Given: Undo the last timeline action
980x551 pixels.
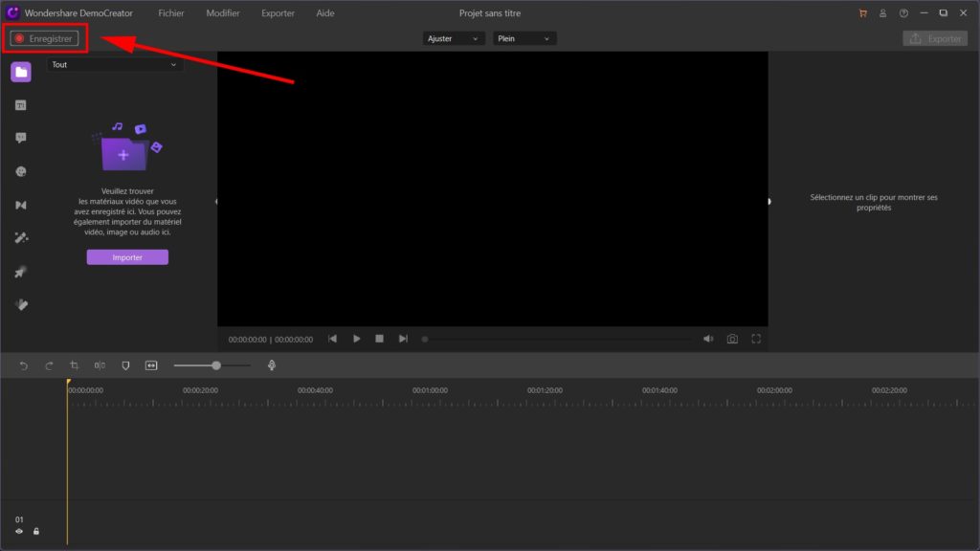Looking at the screenshot, I should 24,365.
